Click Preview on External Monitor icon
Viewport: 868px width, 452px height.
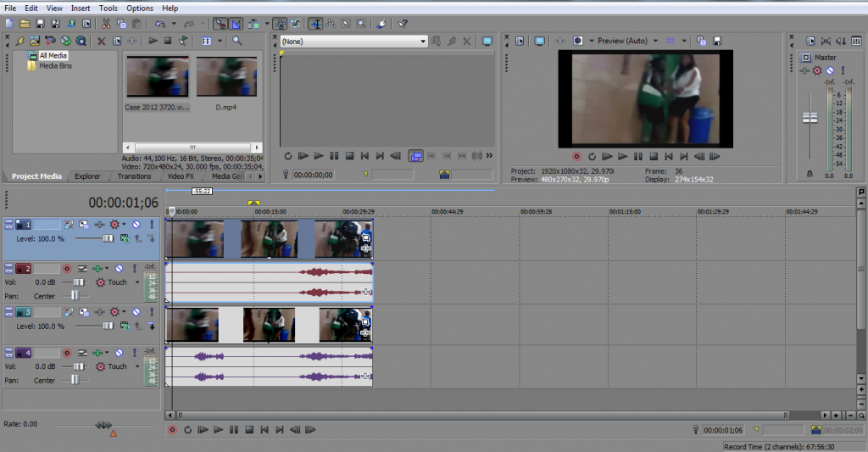pos(539,41)
